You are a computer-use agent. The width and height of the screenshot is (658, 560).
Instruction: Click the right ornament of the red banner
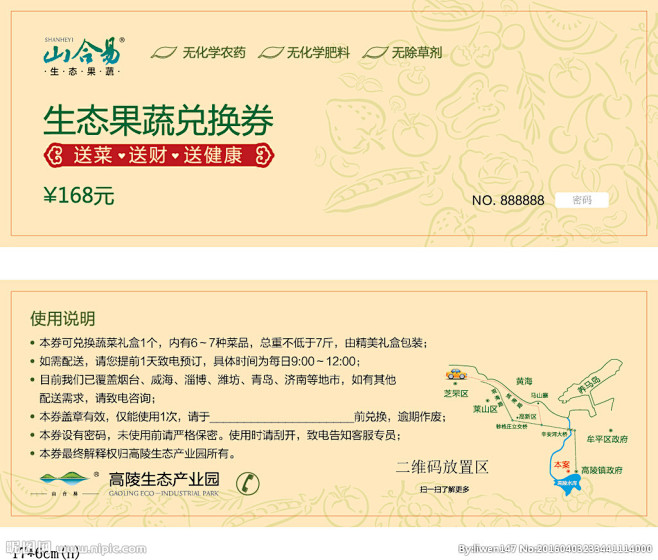pyautogui.click(x=264, y=156)
